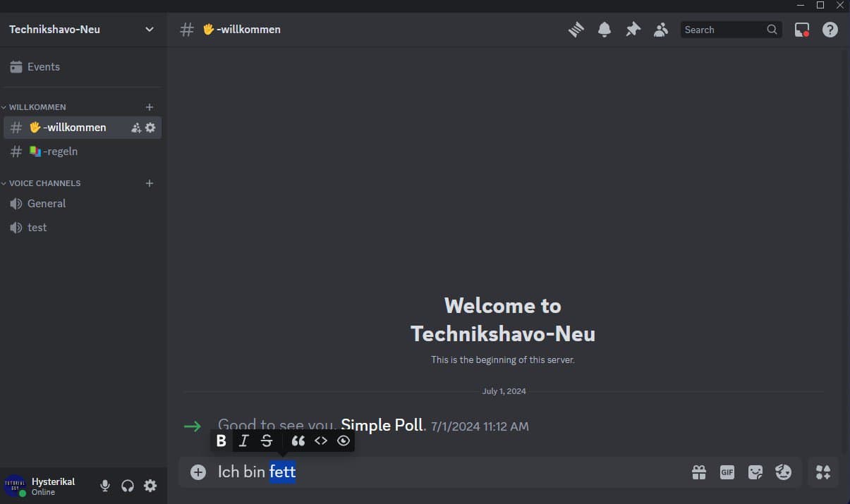Open notification settings bell icon
The width and height of the screenshot is (850, 504).
pyautogui.click(x=605, y=30)
